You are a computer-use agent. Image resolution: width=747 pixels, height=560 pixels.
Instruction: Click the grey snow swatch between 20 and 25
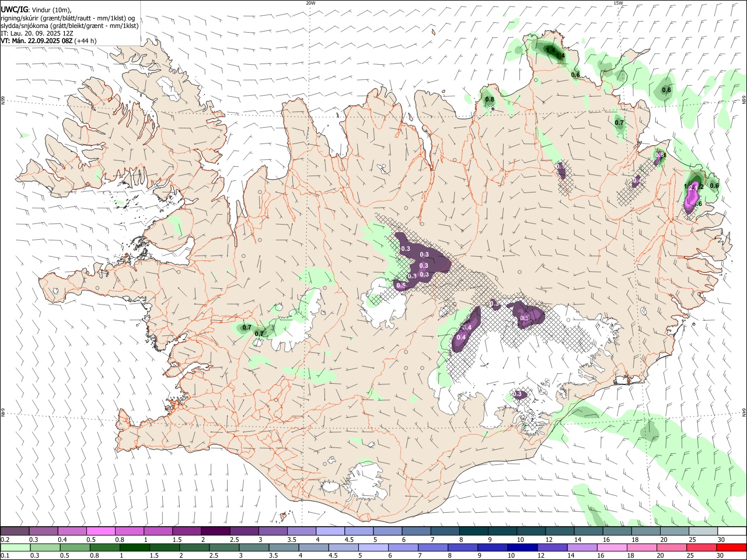[x=674, y=531]
